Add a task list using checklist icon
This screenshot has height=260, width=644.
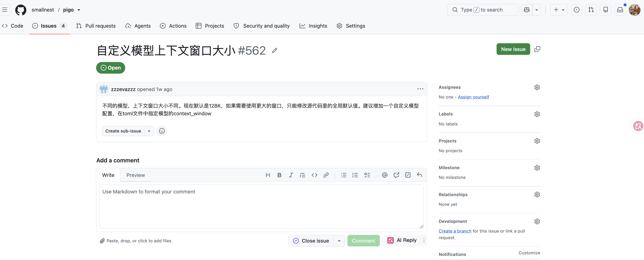[367, 175]
